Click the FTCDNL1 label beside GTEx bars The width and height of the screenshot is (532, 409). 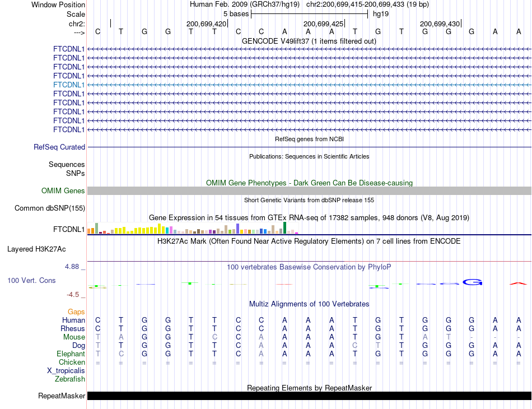tap(68, 230)
